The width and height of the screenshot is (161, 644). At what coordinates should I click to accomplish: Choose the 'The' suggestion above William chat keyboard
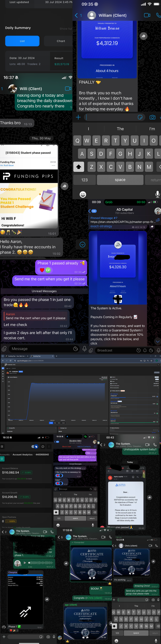[120, 129]
